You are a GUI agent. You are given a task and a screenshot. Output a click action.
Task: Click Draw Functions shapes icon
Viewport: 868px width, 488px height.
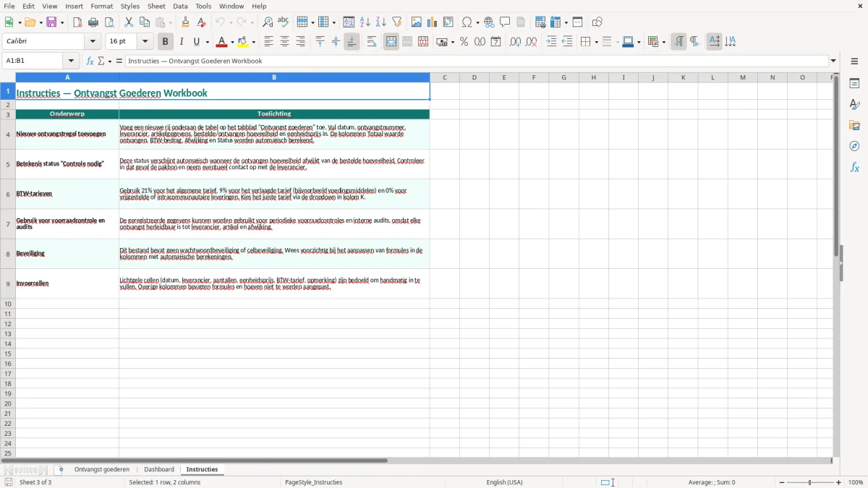click(597, 22)
